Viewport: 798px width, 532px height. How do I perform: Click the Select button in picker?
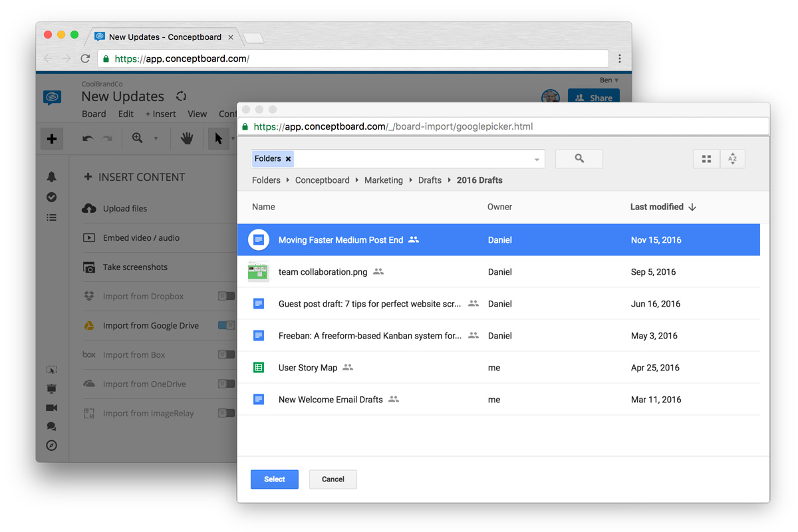275,479
